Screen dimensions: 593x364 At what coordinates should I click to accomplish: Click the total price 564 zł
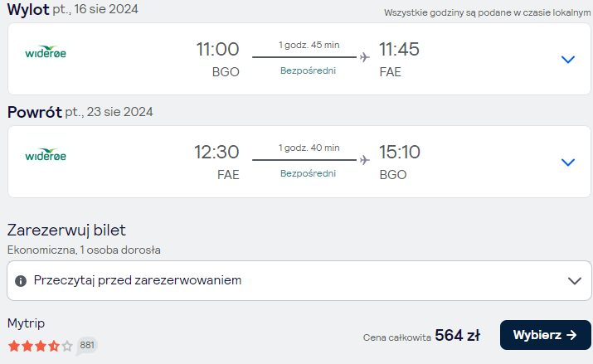point(457,335)
